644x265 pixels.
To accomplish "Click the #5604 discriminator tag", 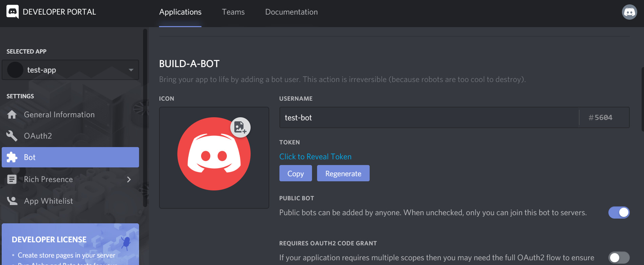I will click(x=601, y=118).
